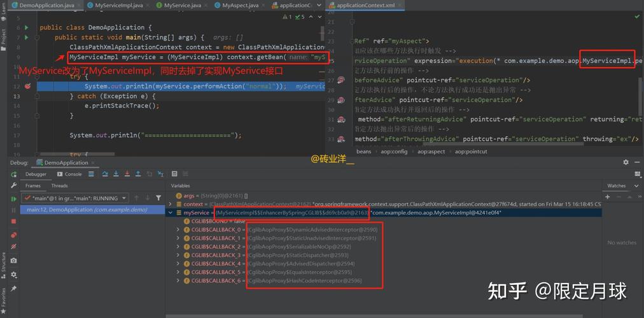Click the Evaluate Expression calculator icon
This screenshot has width=644, height=318.
[x=174, y=174]
